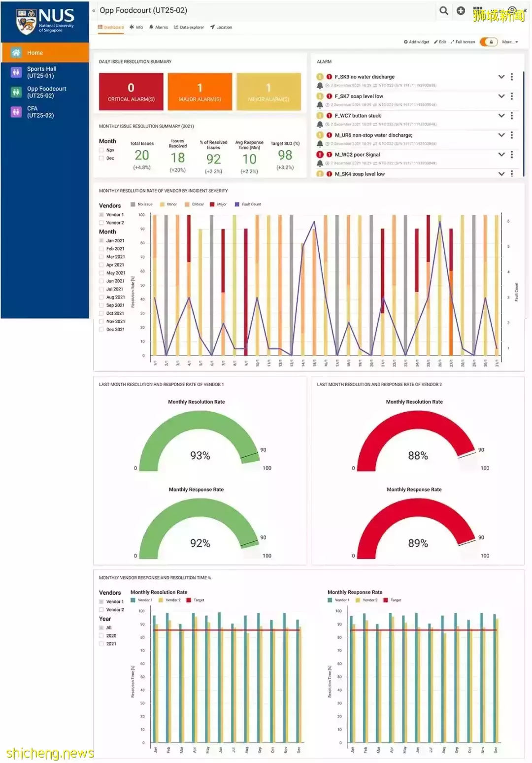
Task: Switch to the Alarms tab
Action: pos(159,28)
